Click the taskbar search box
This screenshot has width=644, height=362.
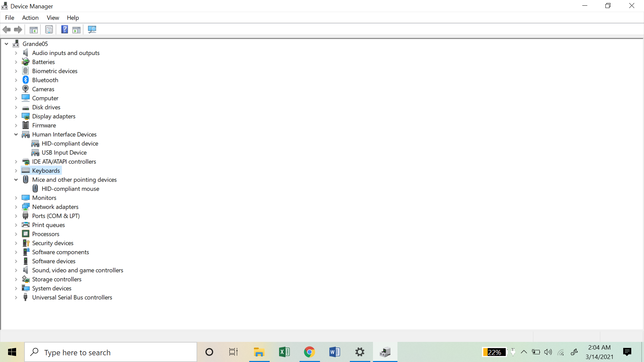coord(111,352)
